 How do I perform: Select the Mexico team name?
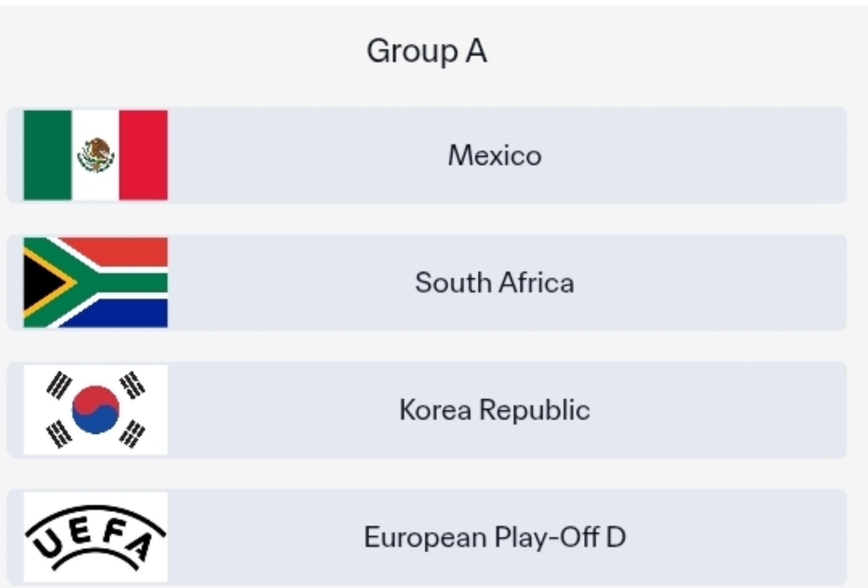[x=495, y=155]
